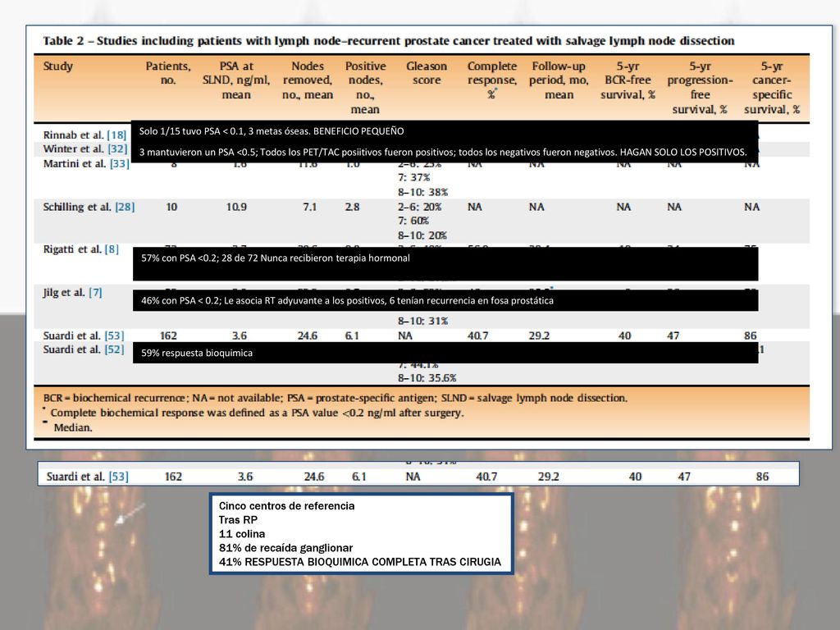Select the abbreviations footnote beginning 'BCR = biochemical recurrence'
Viewport: 840px width, 630px height.
click(336, 398)
